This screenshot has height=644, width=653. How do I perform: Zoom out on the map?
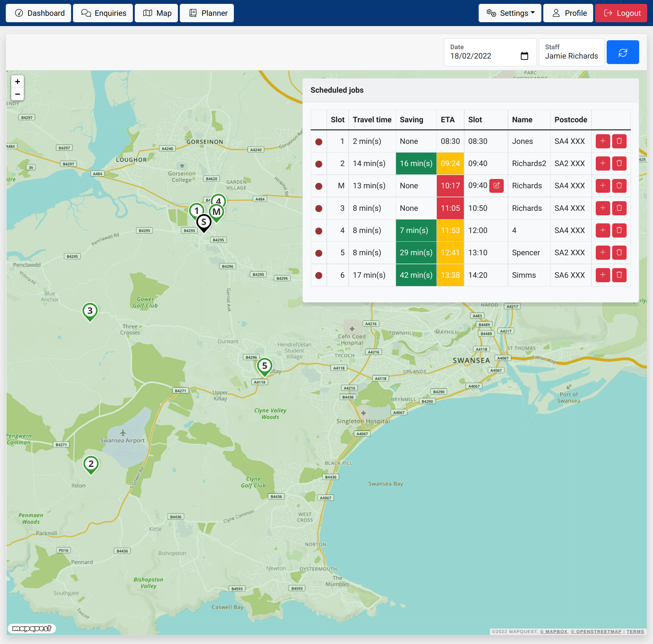pyautogui.click(x=18, y=94)
